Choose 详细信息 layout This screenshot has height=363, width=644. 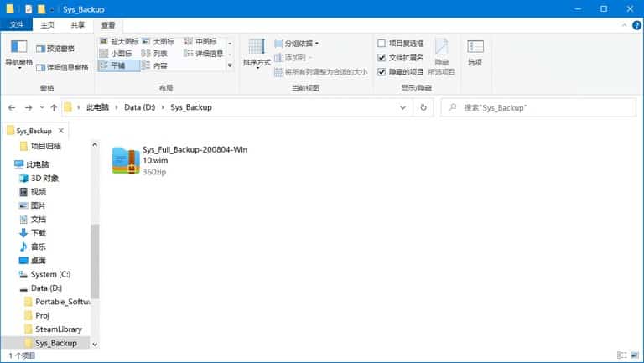point(204,54)
